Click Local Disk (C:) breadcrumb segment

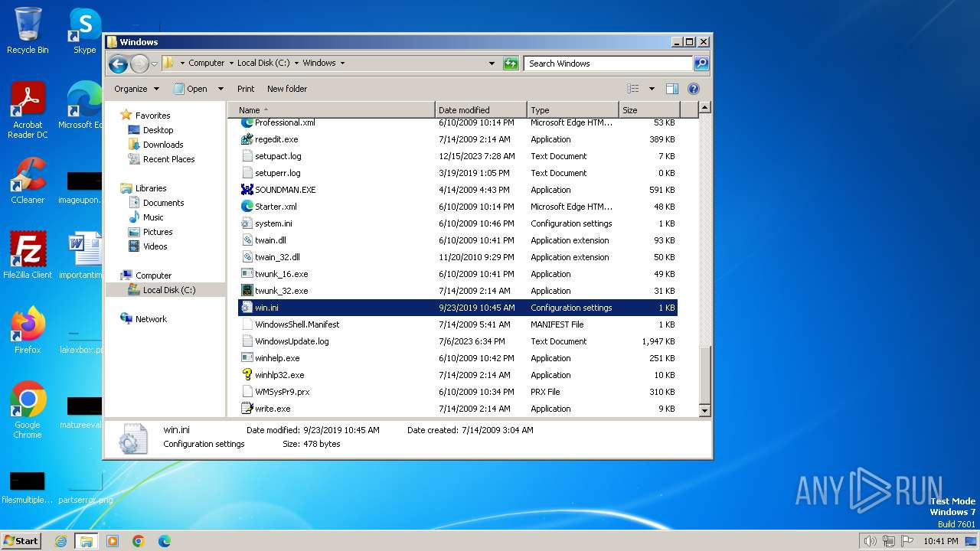click(263, 63)
